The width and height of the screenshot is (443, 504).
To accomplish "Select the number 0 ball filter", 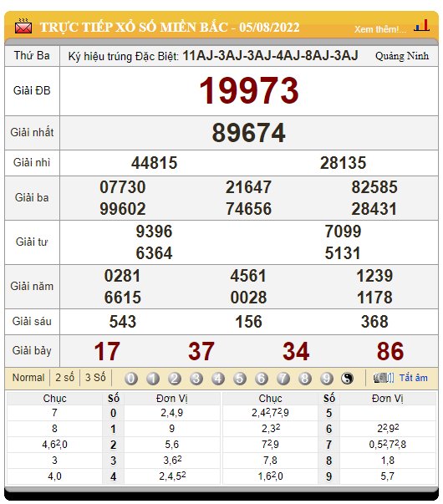I will pyautogui.click(x=131, y=379).
